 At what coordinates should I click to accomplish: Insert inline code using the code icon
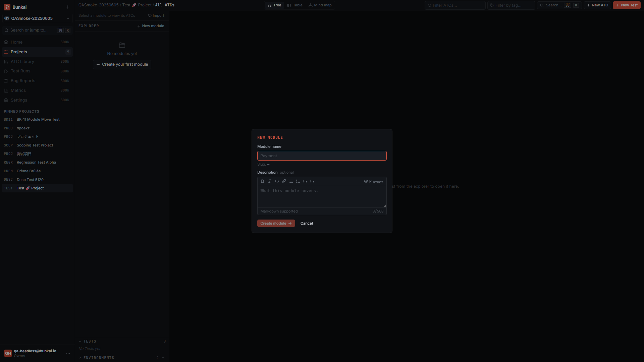point(277,181)
